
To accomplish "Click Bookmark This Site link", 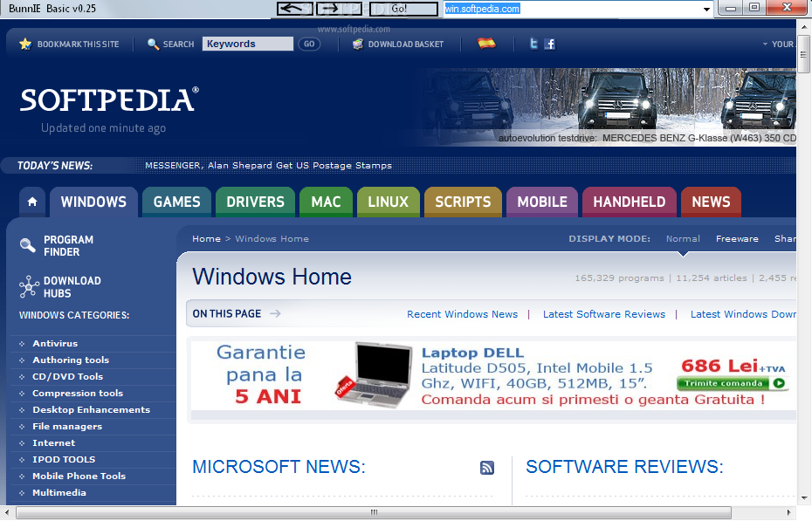I will 79,45.
